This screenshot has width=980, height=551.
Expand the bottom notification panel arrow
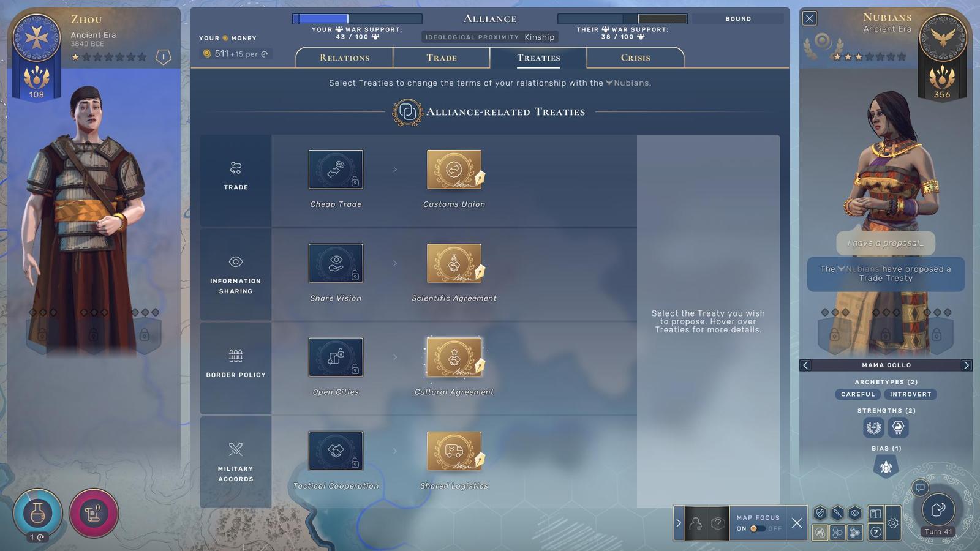click(679, 523)
